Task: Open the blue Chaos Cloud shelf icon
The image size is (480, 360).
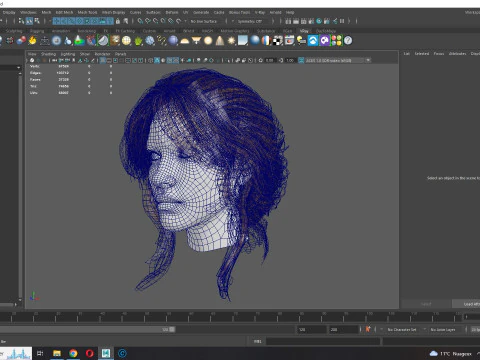Action: (x=313, y=41)
